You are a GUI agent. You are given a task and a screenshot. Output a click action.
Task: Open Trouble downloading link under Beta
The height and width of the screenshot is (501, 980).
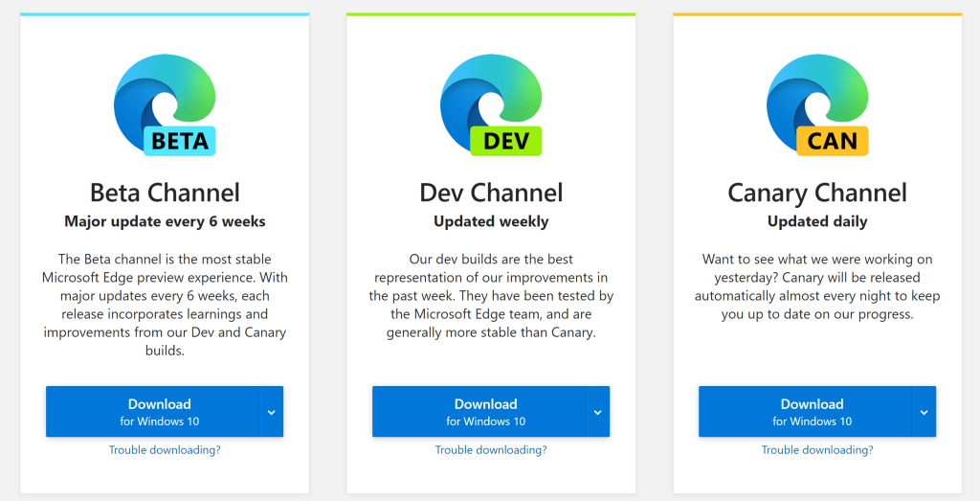165,449
